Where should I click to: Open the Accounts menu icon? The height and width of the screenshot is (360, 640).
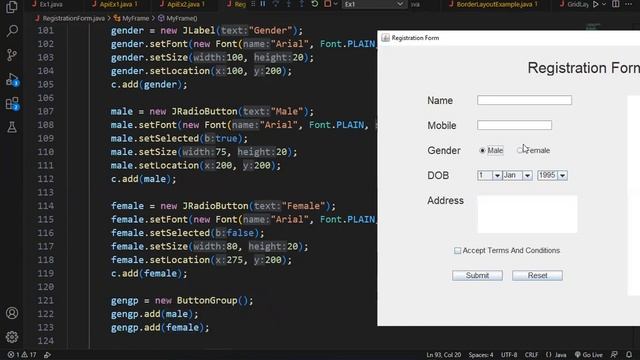(12, 313)
